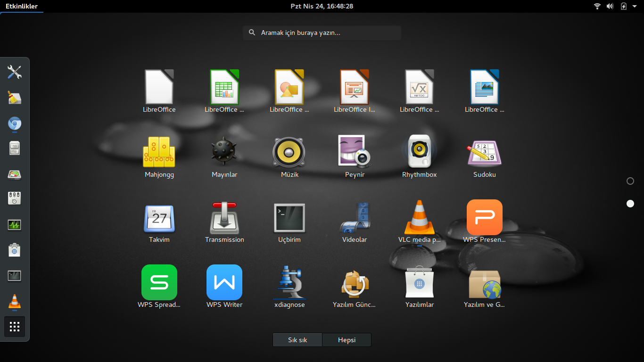644x362 pixels.
Task: Open the Peynir webcam app
Action: [355, 152]
